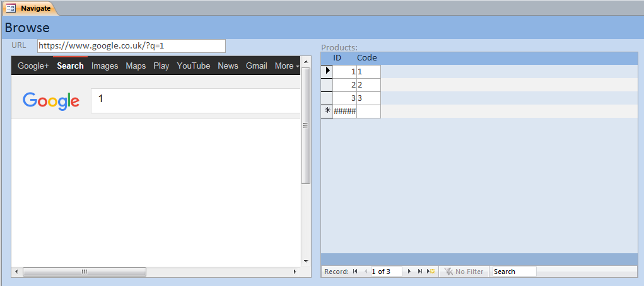Open the Images link in Google bar

coord(105,66)
